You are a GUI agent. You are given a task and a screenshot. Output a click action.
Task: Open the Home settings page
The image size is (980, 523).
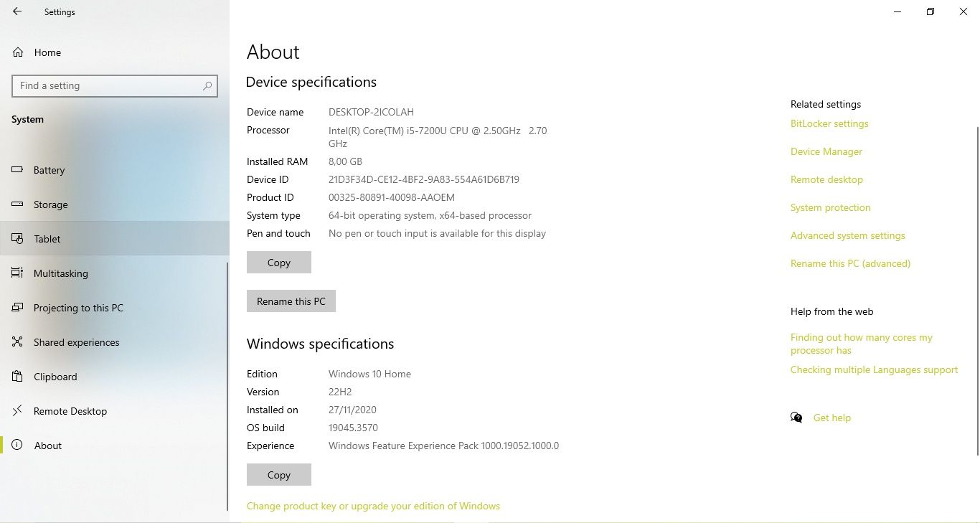coord(115,52)
